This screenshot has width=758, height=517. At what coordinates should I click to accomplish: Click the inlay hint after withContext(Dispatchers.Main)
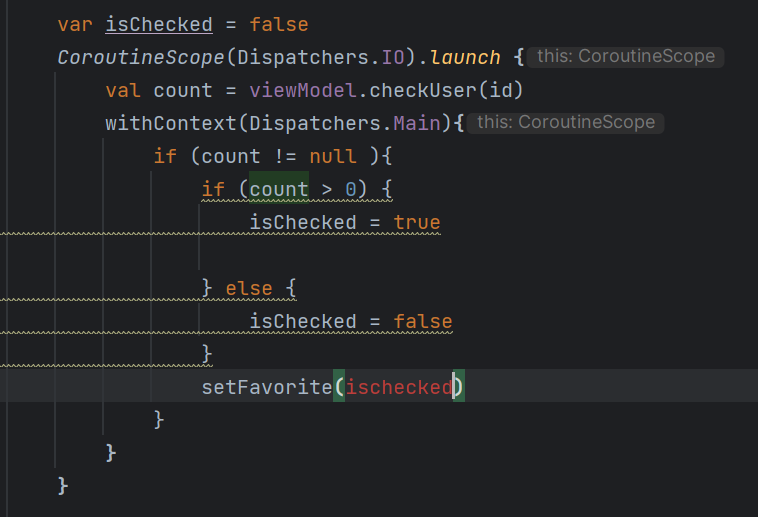pos(566,122)
